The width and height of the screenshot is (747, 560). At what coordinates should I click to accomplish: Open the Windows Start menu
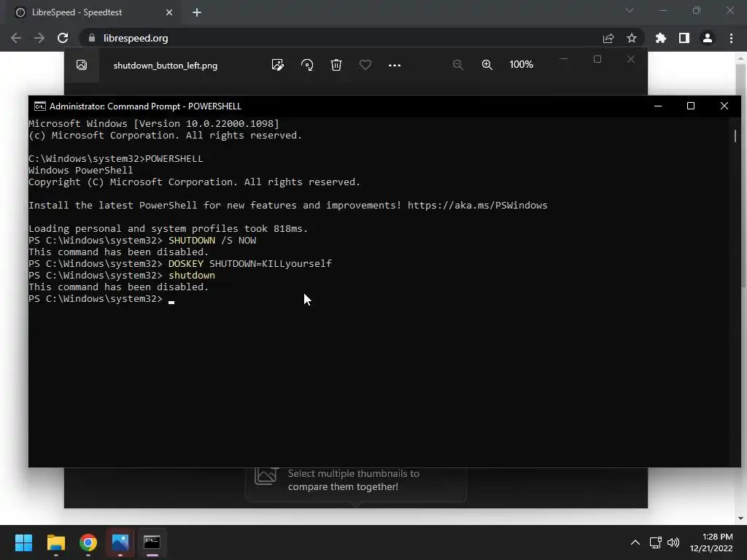[23, 542]
